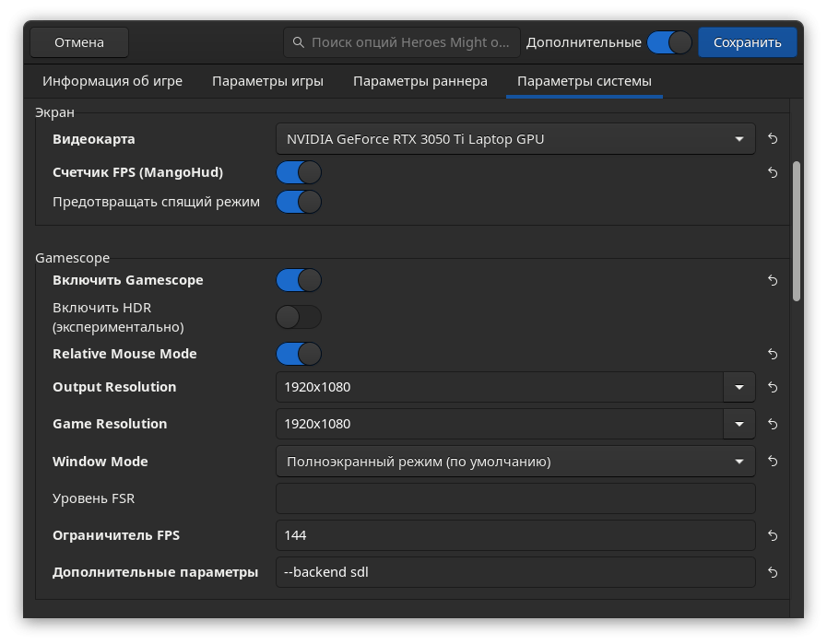Screen dimensions: 827x644
Task: Expand the Output Resolution dropdown arrow
Action: (x=738, y=387)
